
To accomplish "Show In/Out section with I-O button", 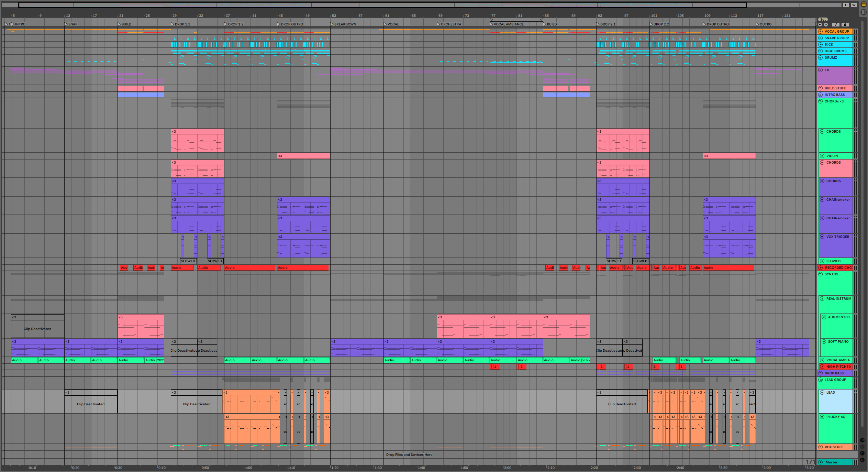I will 862,440.
